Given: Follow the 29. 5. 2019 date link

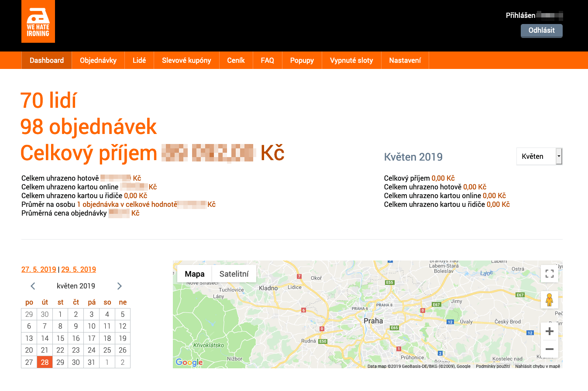Looking at the screenshot, I should (x=79, y=269).
